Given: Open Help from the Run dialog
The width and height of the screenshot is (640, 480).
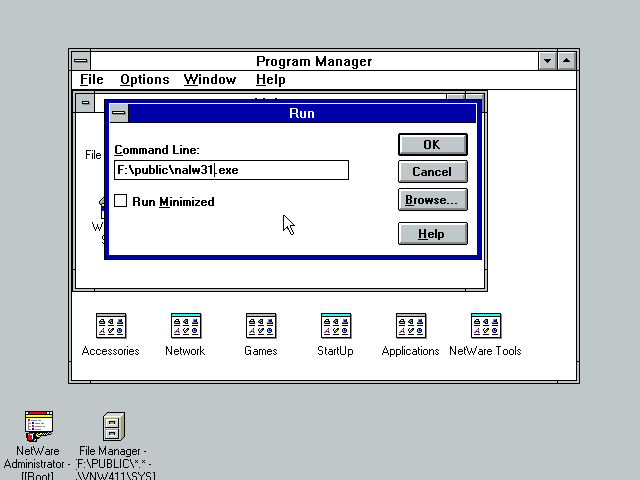Looking at the screenshot, I should coord(433,233).
